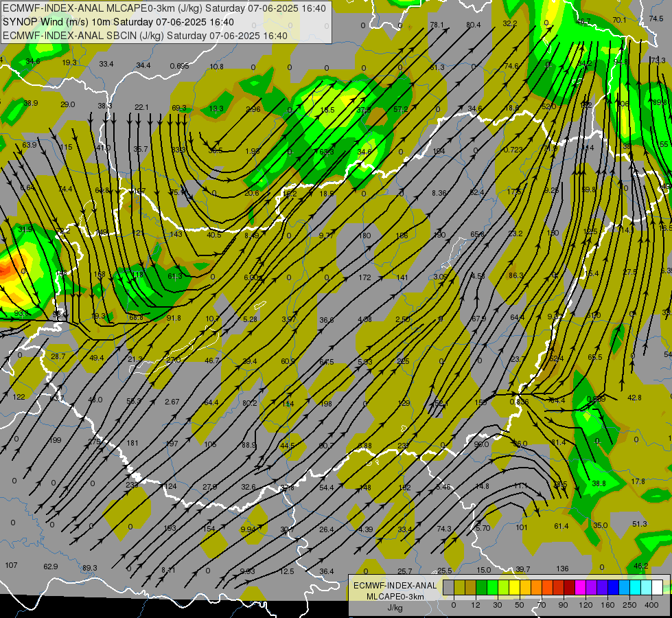Screen dimensions: 672x618
Task: Click map value 275
Action: pyautogui.click(x=94, y=442)
